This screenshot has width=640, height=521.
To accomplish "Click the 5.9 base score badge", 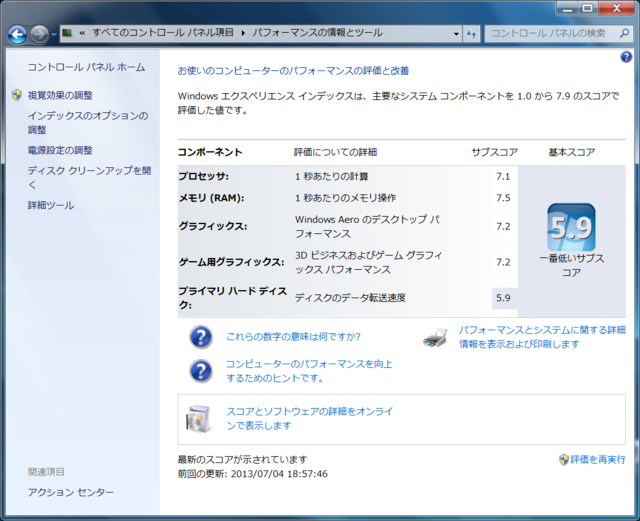I will (x=571, y=227).
